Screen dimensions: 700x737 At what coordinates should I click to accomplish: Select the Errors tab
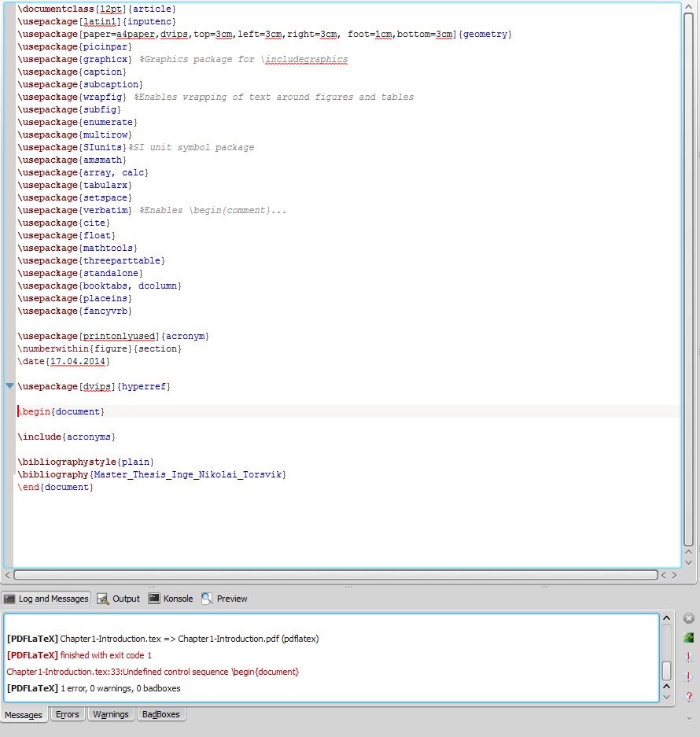[67, 714]
